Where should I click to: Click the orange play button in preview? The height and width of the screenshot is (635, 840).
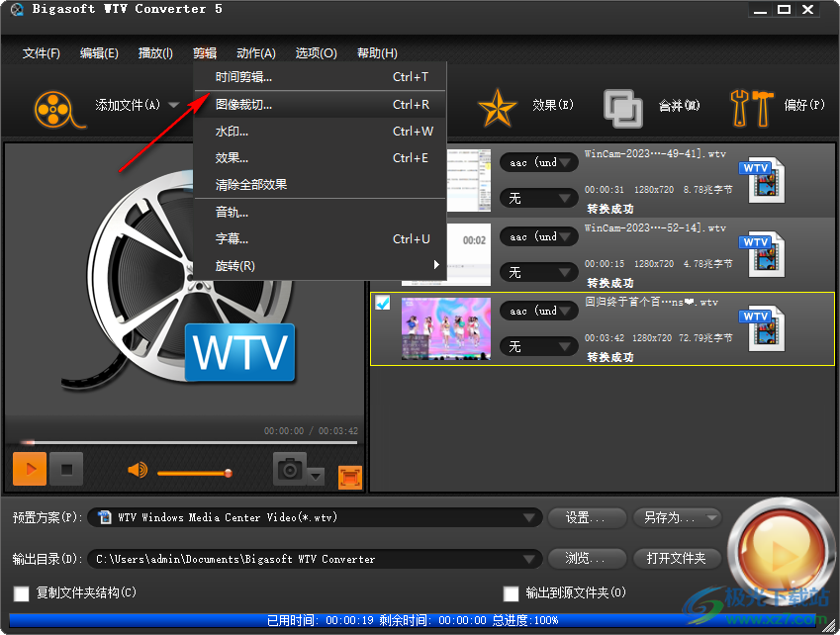(x=30, y=469)
